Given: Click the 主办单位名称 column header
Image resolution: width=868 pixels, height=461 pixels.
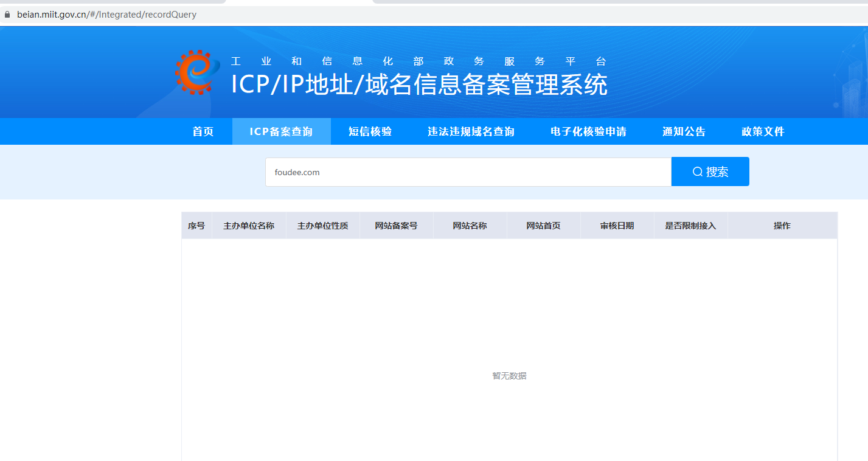Looking at the screenshot, I should (249, 226).
